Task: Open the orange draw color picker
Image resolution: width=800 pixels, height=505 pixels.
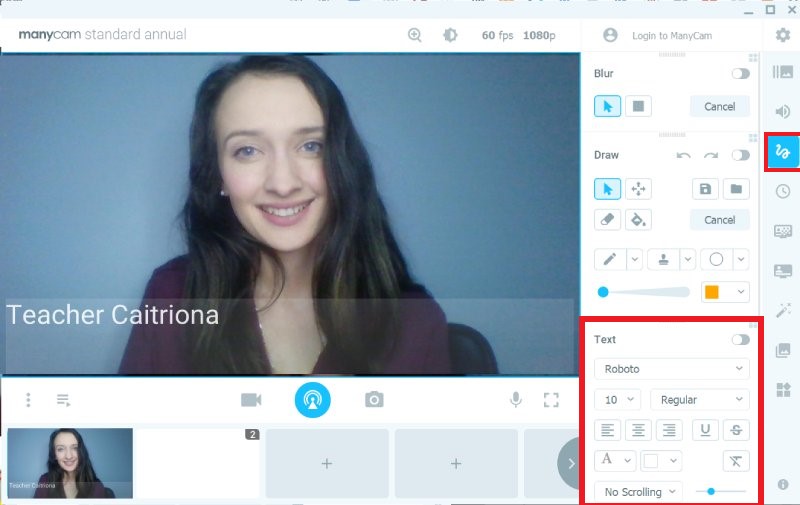Action: 725,292
